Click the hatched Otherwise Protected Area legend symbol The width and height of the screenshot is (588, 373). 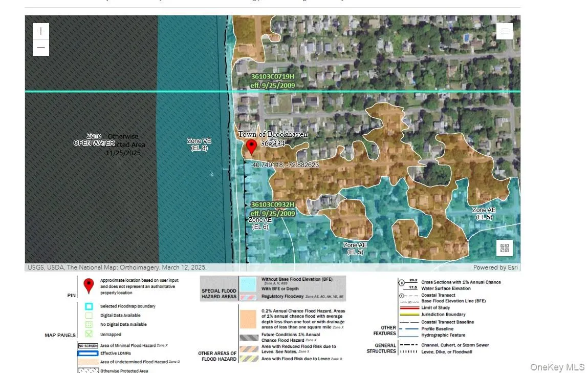88,370
